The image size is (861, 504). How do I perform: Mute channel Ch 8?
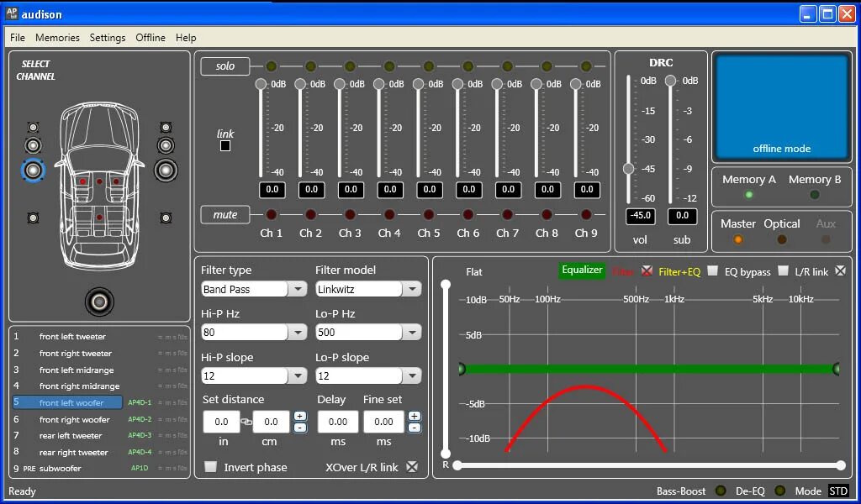click(x=547, y=214)
